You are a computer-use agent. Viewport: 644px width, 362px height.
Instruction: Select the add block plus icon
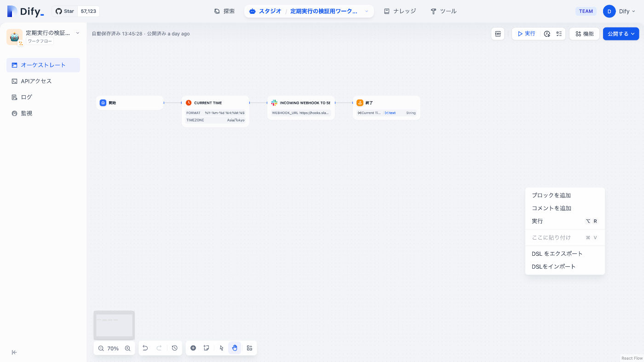tap(193, 348)
